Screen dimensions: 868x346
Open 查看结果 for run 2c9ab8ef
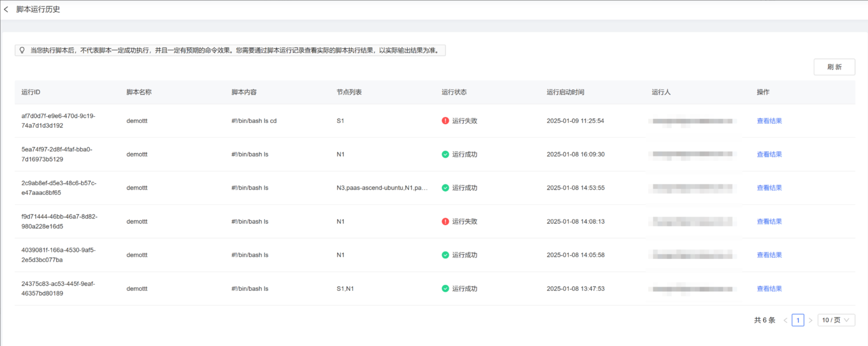pos(769,188)
